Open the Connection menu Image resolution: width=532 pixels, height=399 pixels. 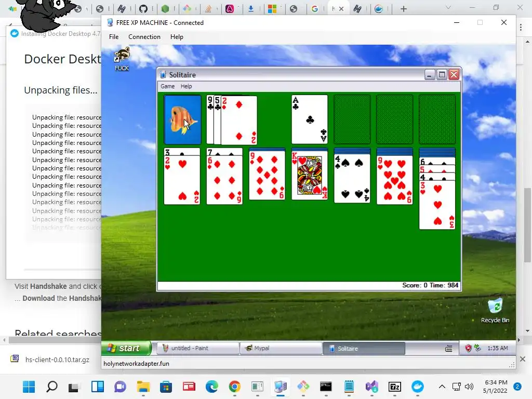tap(144, 37)
